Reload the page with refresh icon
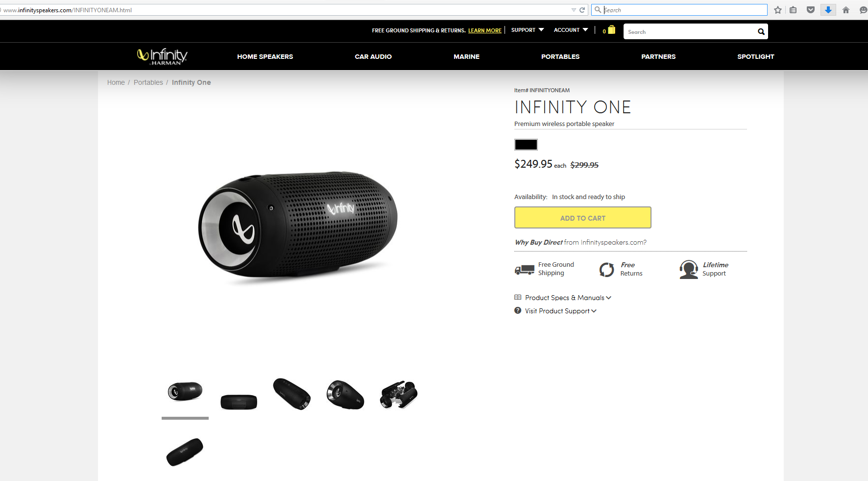The height and width of the screenshot is (481, 868). pyautogui.click(x=582, y=10)
